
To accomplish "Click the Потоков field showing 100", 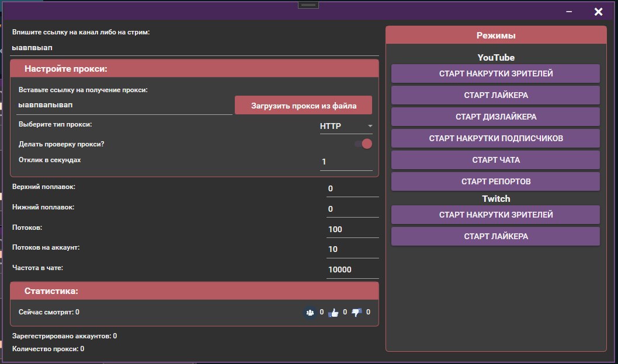I will pyautogui.click(x=352, y=229).
